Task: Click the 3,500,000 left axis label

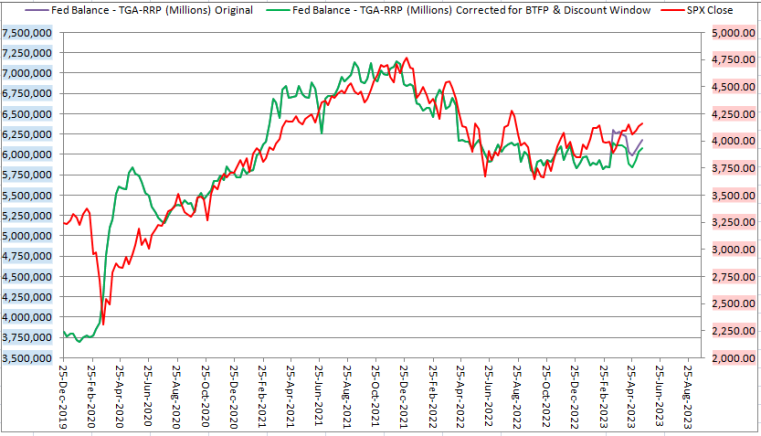Action: 29,358
